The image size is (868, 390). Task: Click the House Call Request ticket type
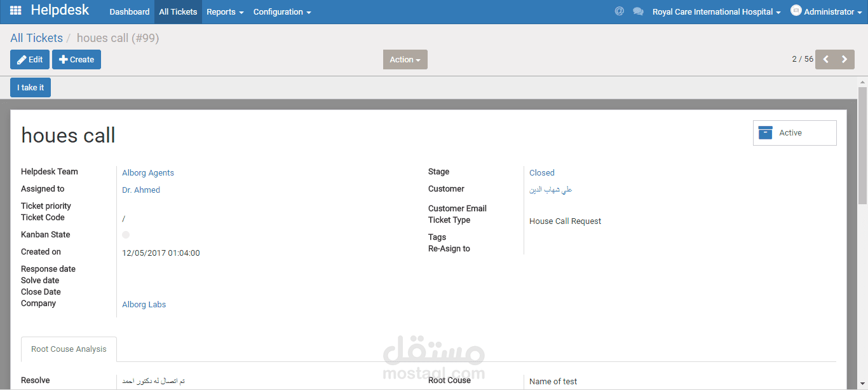point(565,221)
